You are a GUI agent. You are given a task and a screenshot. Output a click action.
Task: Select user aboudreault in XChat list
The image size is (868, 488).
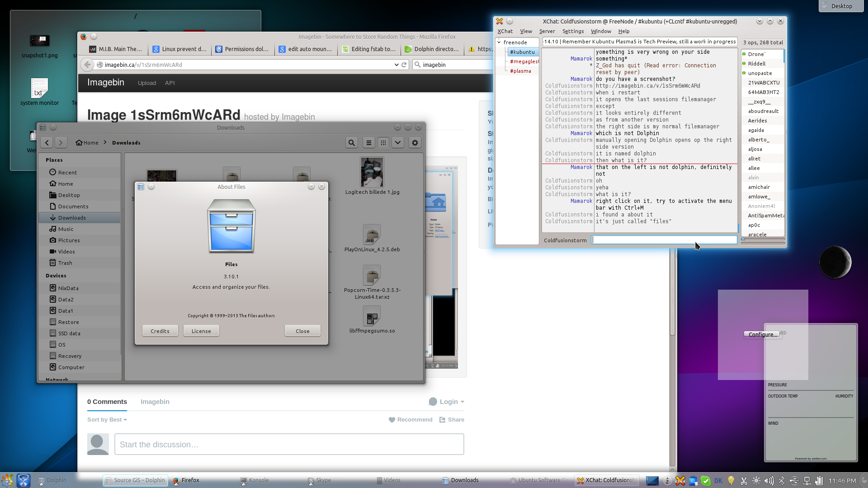tap(763, 111)
